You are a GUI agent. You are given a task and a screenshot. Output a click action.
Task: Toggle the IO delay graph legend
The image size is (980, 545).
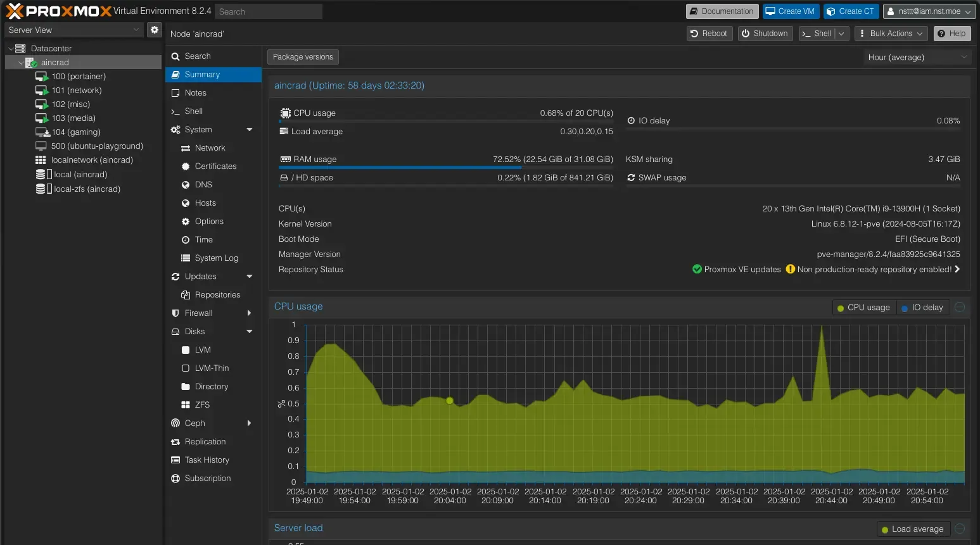[x=922, y=307]
